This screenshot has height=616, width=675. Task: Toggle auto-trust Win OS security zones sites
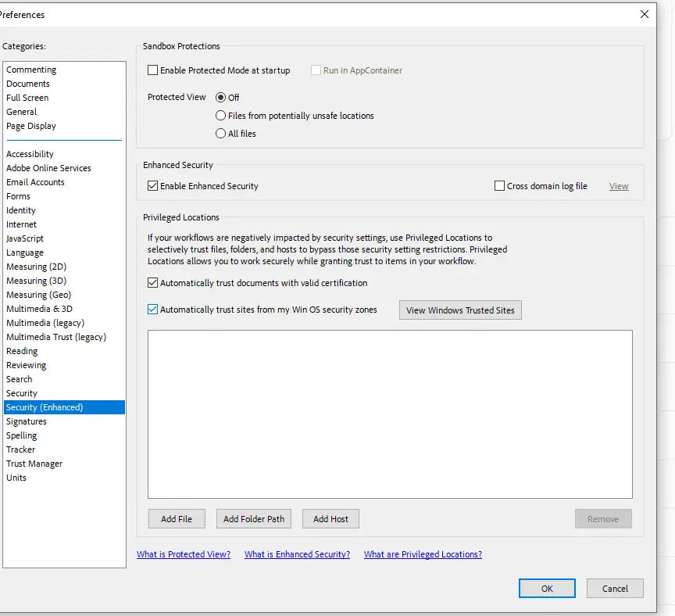point(153,310)
